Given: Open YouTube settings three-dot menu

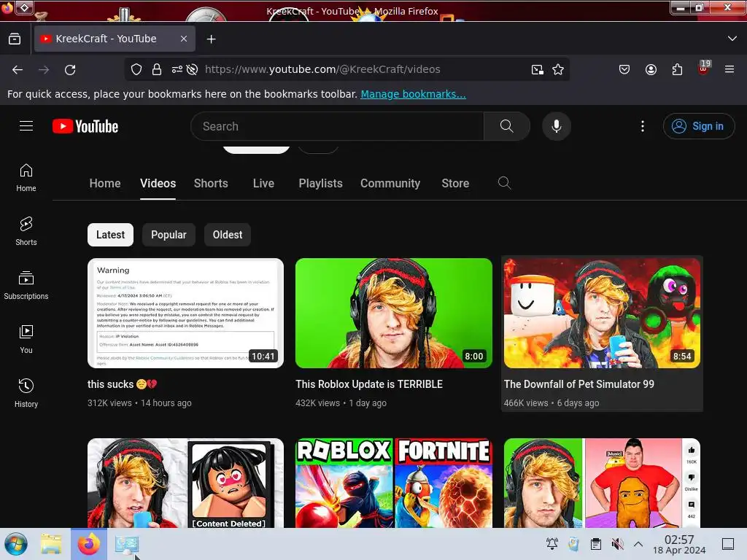Looking at the screenshot, I should 642,126.
